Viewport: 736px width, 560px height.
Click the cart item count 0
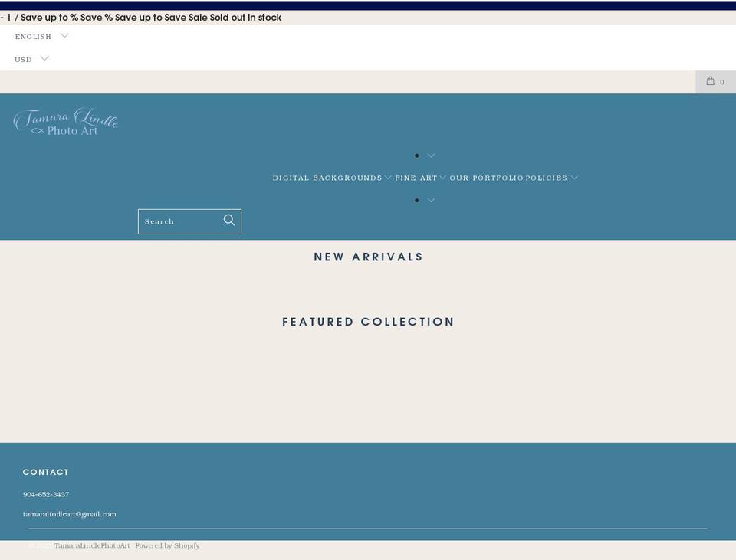(722, 82)
